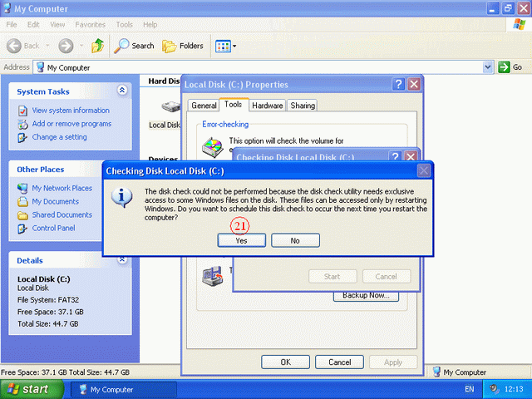Open My Network Places link
The width and height of the screenshot is (532, 399).
[x=62, y=188]
